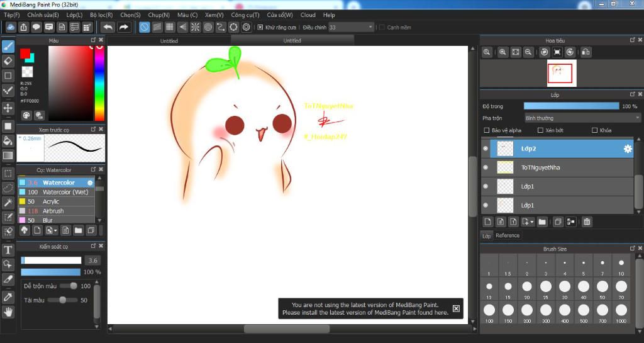Click the Undo arrow in toolbar
This screenshot has width=644, height=343.
coord(108,27)
